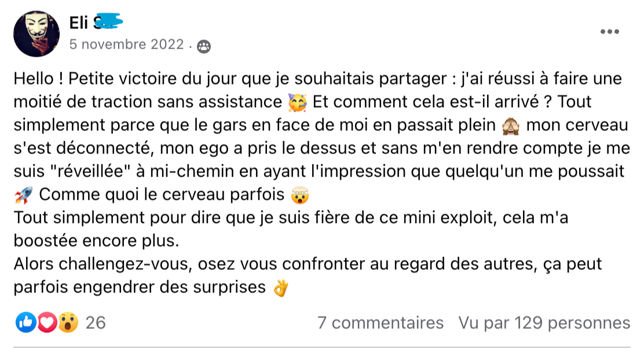Click the blue thumbs-up Like reaction icon
This screenshot has width=644, height=348.
click(25, 323)
